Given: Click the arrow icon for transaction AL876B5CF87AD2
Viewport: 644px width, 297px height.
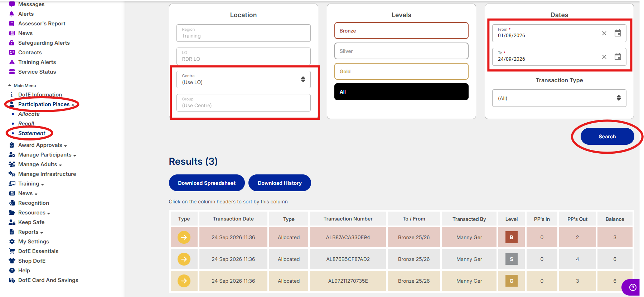Looking at the screenshot, I should [x=184, y=259].
